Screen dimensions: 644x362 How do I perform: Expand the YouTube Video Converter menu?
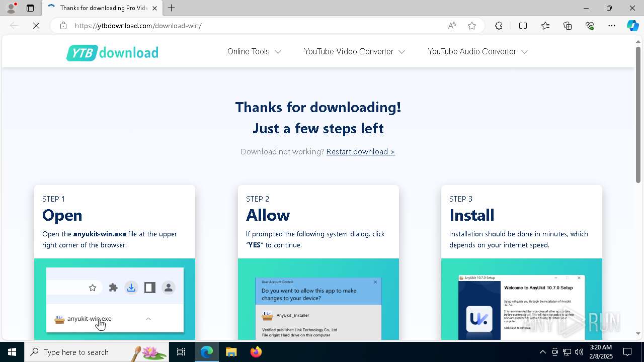[x=354, y=52]
